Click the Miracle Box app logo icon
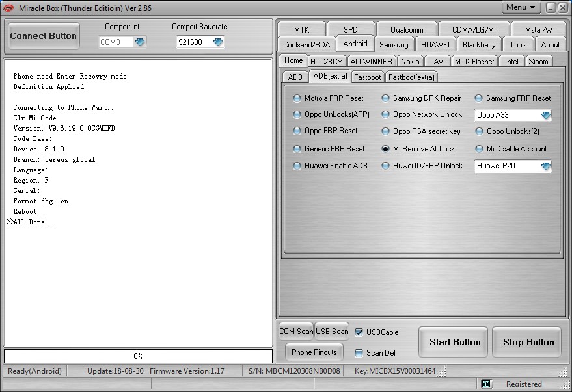 [x=8, y=8]
